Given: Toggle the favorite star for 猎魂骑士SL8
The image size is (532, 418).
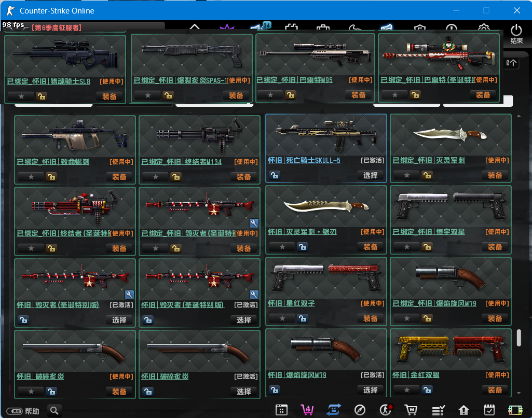Looking at the screenshot, I should pos(21,96).
